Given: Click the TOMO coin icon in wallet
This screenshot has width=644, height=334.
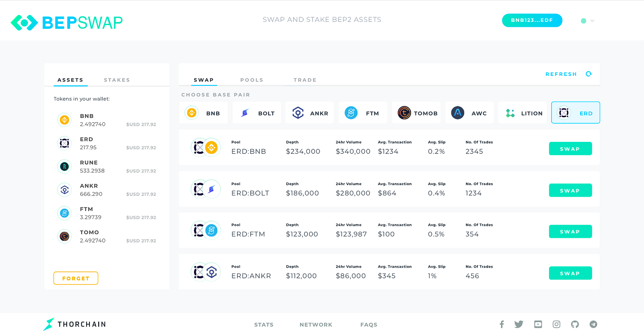Looking at the screenshot, I should 64,236.
